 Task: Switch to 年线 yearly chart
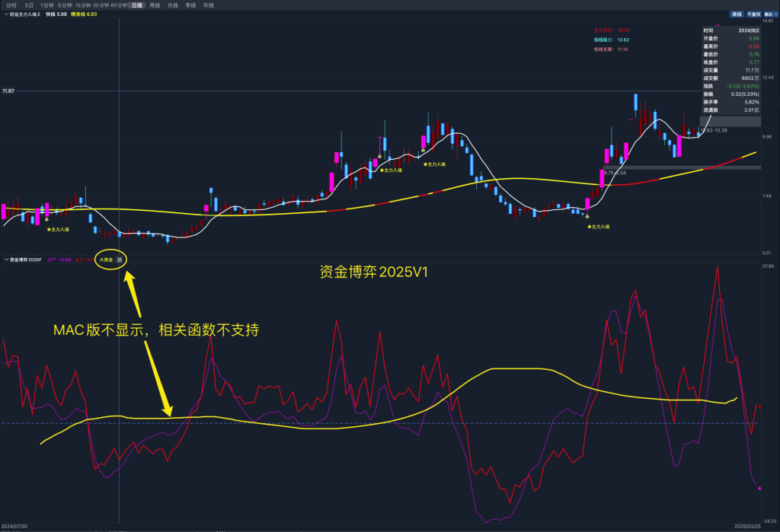point(209,5)
